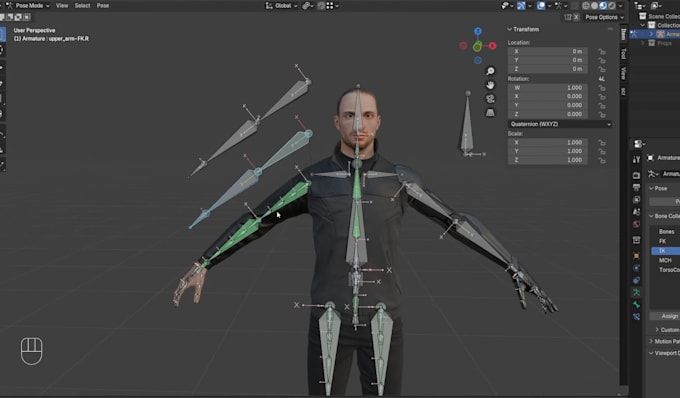Select the FK bone collection
Screen dimensions: 680x398
tap(666, 241)
